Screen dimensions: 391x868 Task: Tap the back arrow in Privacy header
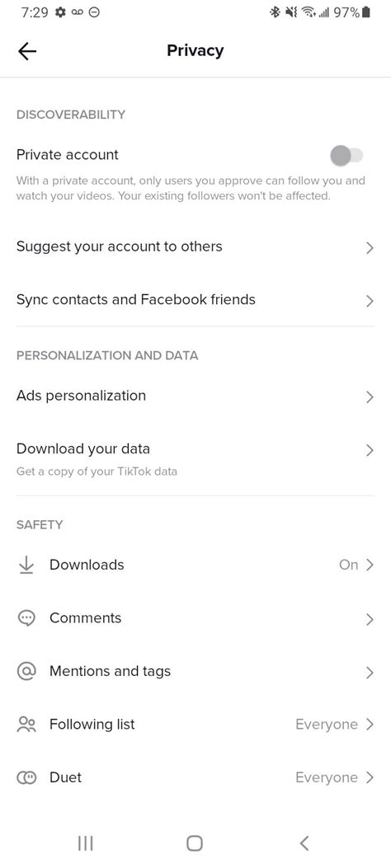(26, 51)
